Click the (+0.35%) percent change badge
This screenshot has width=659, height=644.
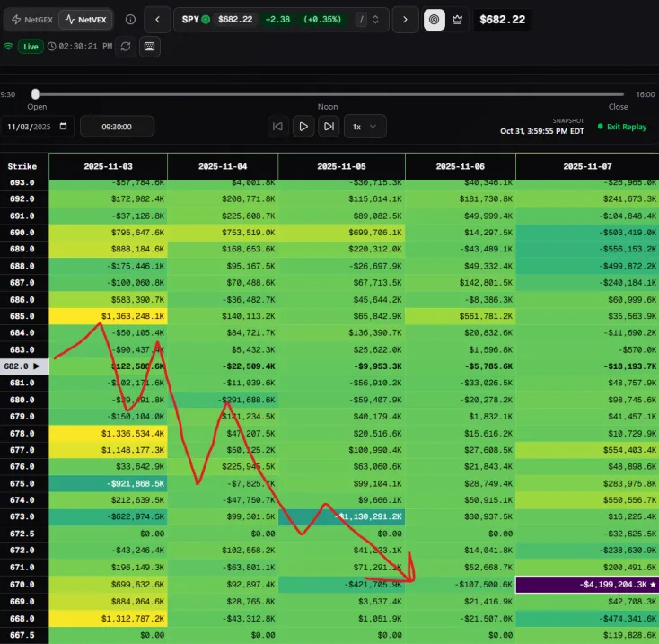[x=322, y=20]
